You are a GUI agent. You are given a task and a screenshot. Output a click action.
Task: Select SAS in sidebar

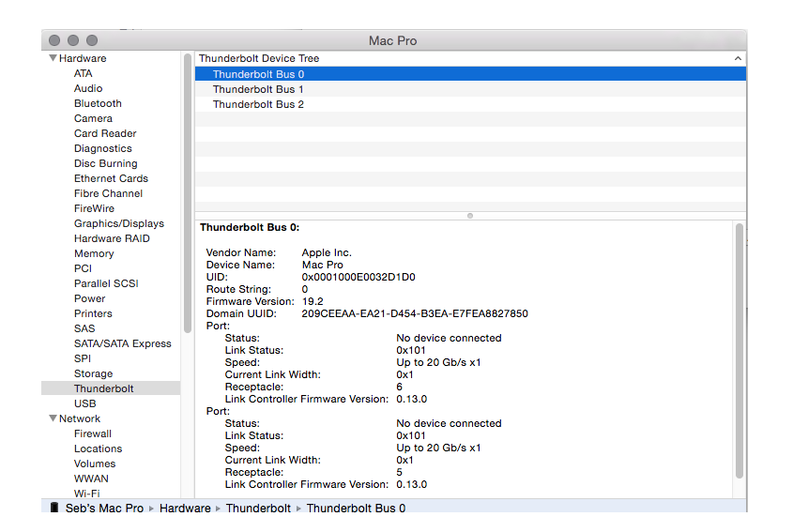click(x=84, y=328)
